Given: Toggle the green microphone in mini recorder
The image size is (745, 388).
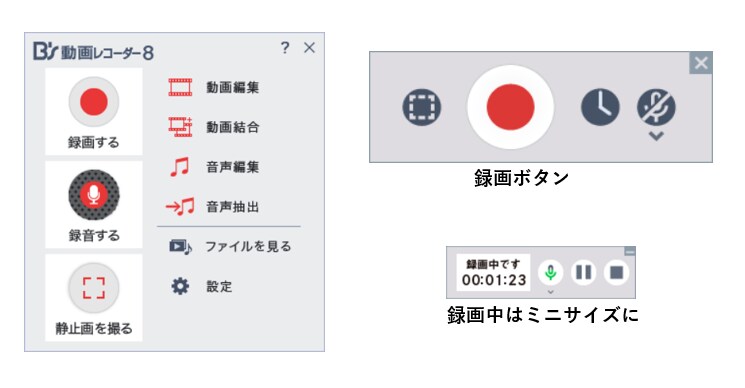Looking at the screenshot, I should 550,273.
